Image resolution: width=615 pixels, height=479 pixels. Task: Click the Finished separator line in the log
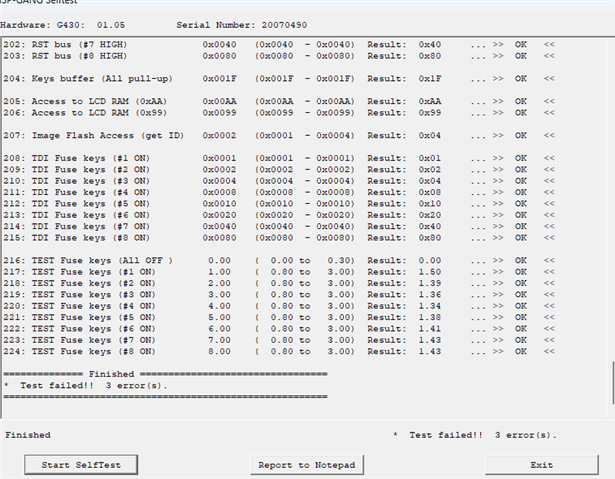coord(165,374)
